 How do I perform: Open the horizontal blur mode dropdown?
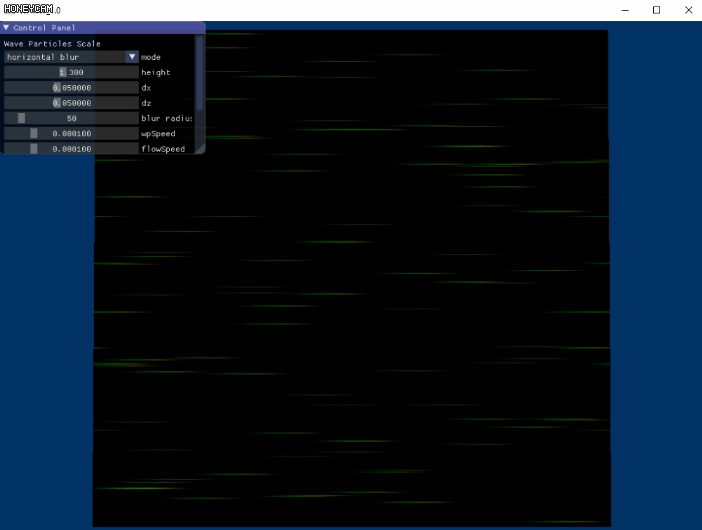[x=71, y=57]
